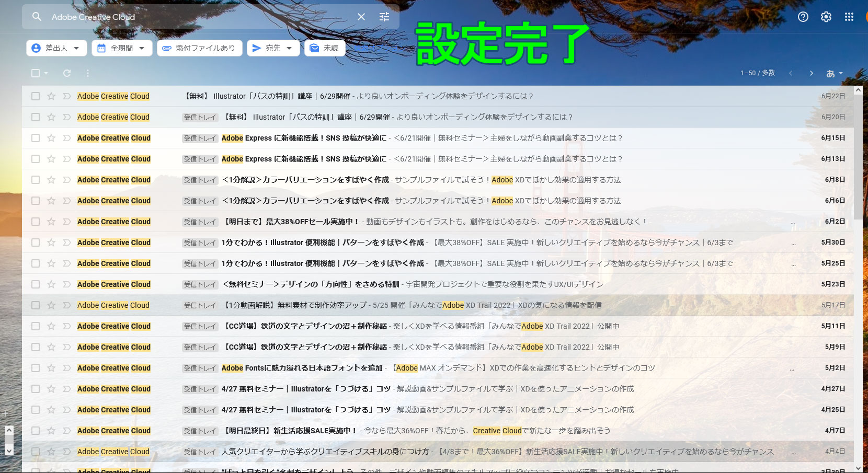The width and height of the screenshot is (868, 473).
Task: Mark the 4月27日 email as important
Action: click(x=66, y=389)
